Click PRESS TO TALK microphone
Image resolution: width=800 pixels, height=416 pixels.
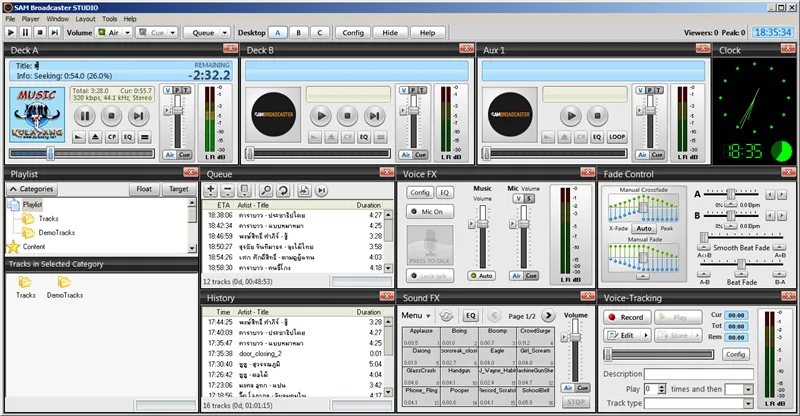pos(430,246)
